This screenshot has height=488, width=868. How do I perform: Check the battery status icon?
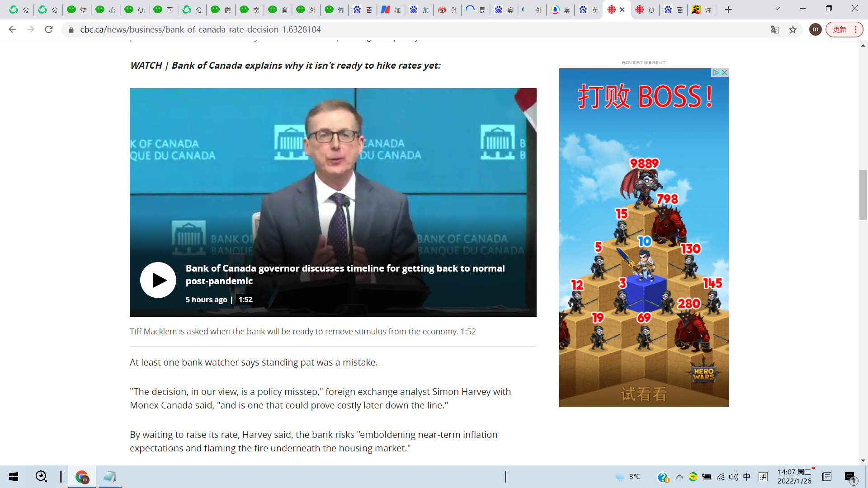coord(707,477)
